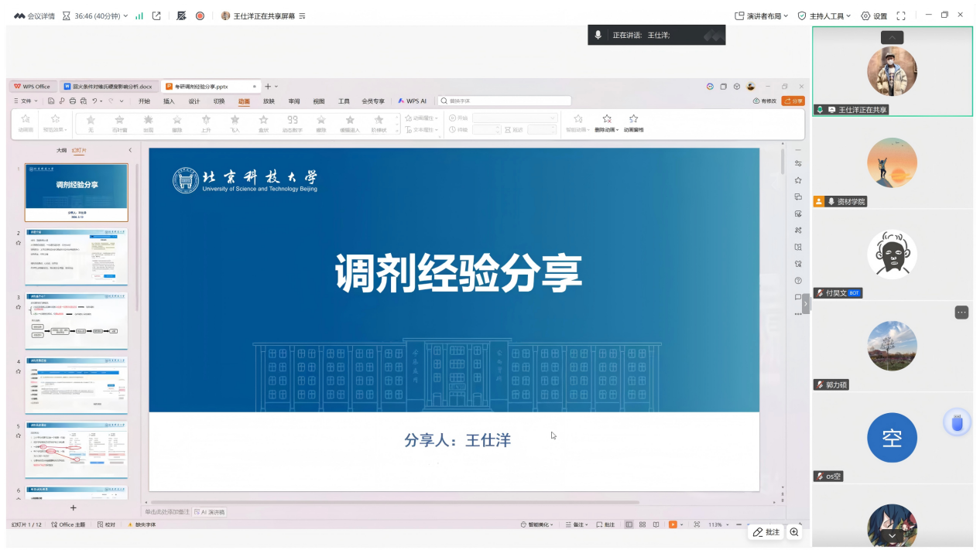The height and width of the screenshot is (550, 980).
Task: Start slideshow from the orange play button
Action: (x=672, y=524)
